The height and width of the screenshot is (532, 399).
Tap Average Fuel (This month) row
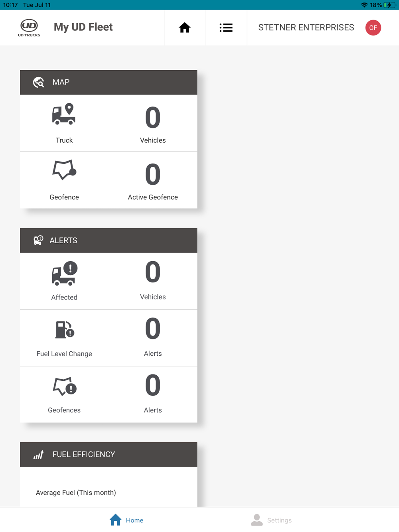pyautogui.click(x=109, y=493)
